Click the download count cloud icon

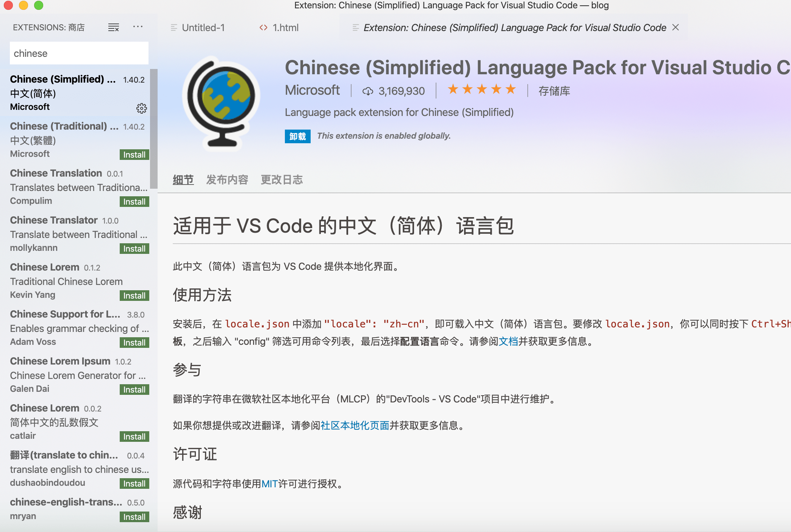(367, 91)
